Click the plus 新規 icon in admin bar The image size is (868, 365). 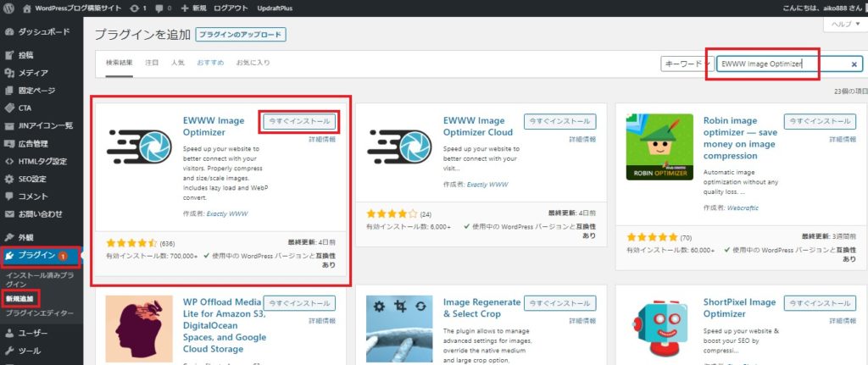pos(185,8)
